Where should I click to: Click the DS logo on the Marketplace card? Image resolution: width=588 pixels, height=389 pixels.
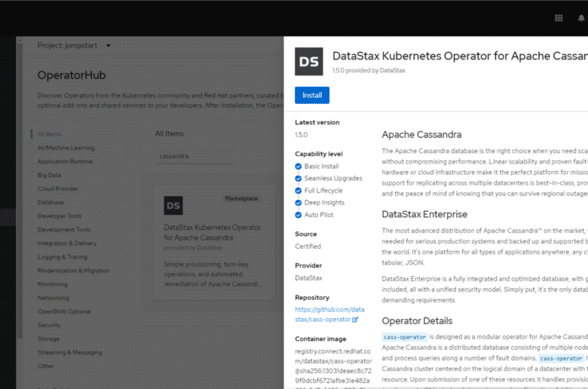(x=173, y=205)
